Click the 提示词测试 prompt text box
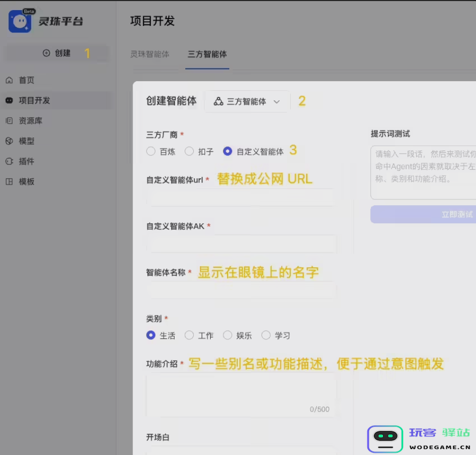476x455 pixels. click(423, 172)
